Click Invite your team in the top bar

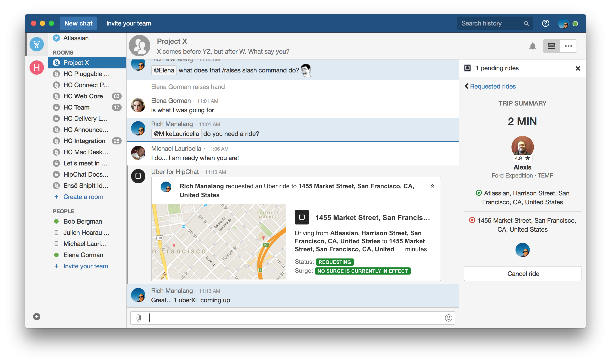[129, 23]
